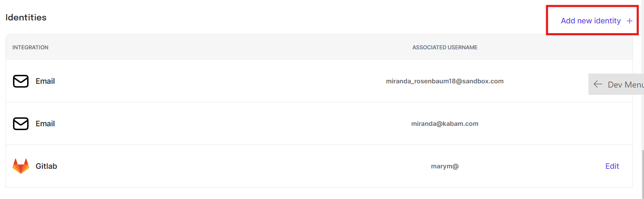Select the miranda_rosenbaum18@sandbox.com username text
Image resolution: width=644 pixels, height=199 pixels.
[x=445, y=81]
